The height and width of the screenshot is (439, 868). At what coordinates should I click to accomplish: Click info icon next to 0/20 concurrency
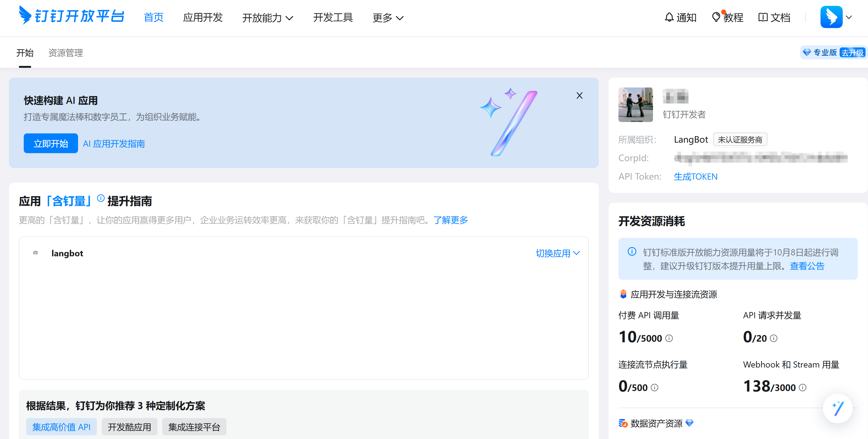(x=774, y=338)
